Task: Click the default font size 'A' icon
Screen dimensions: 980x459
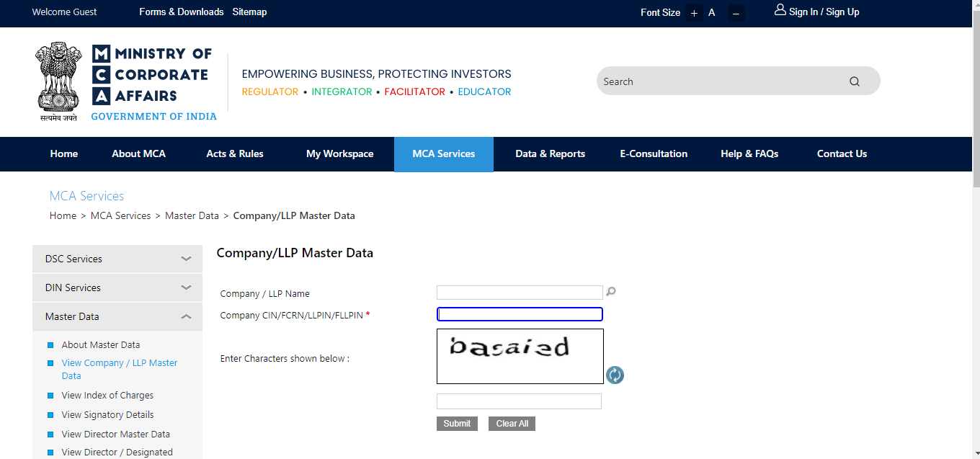Action: (x=712, y=12)
